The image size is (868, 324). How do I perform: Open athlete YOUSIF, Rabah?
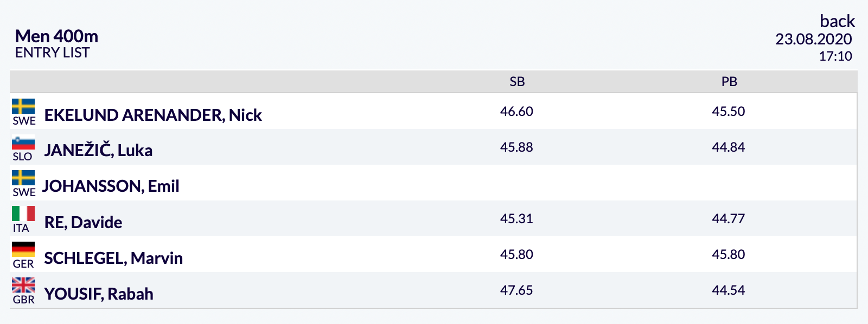click(x=99, y=294)
